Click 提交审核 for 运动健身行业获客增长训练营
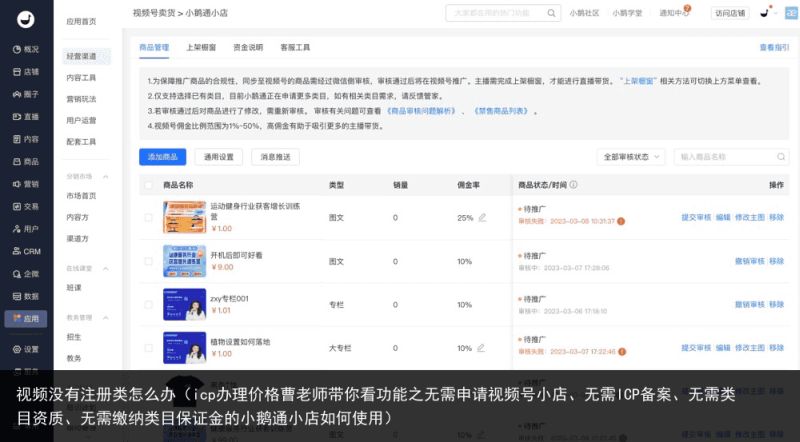Screen dimensions: 800x442 696,217
